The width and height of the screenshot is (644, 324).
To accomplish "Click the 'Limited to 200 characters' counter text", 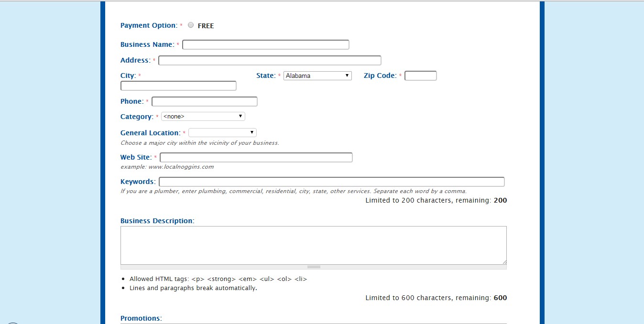I will pyautogui.click(x=436, y=200).
